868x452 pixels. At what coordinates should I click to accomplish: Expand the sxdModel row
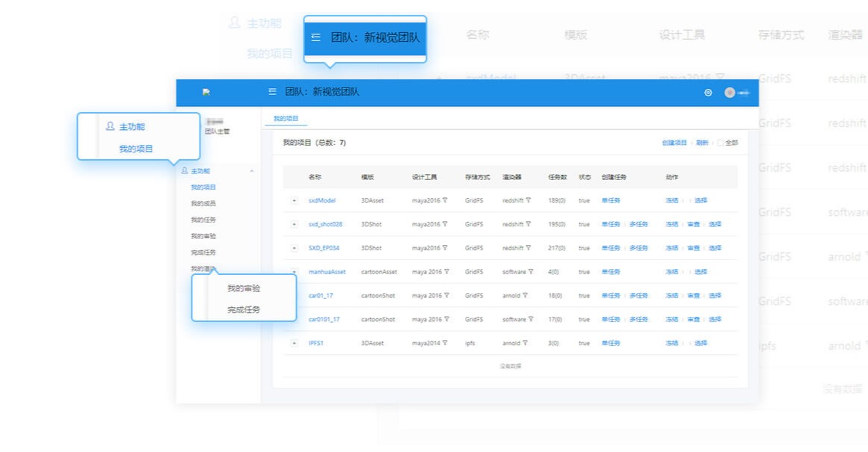click(x=294, y=200)
